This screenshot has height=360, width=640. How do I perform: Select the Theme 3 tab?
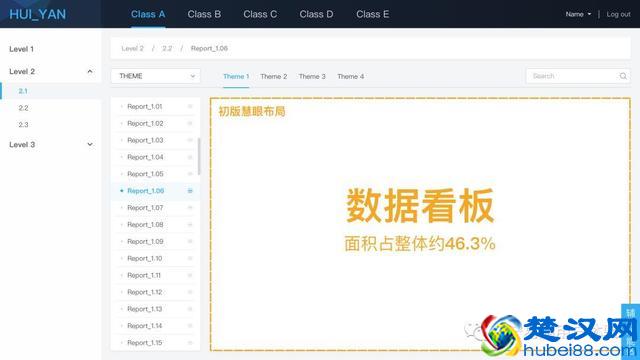click(x=312, y=76)
